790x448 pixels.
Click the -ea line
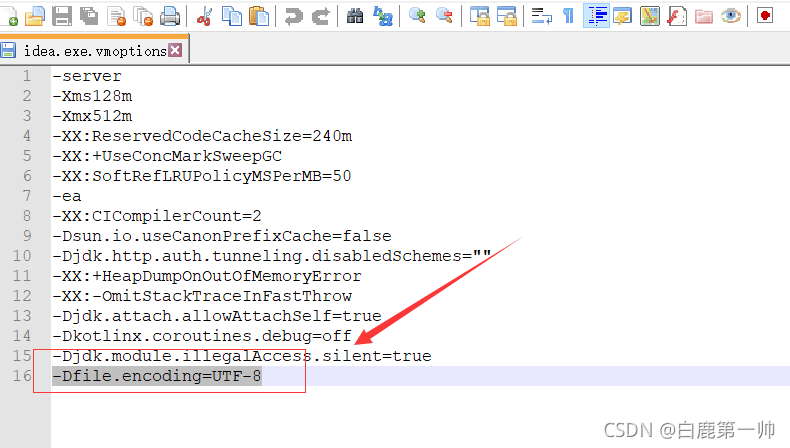coord(67,196)
